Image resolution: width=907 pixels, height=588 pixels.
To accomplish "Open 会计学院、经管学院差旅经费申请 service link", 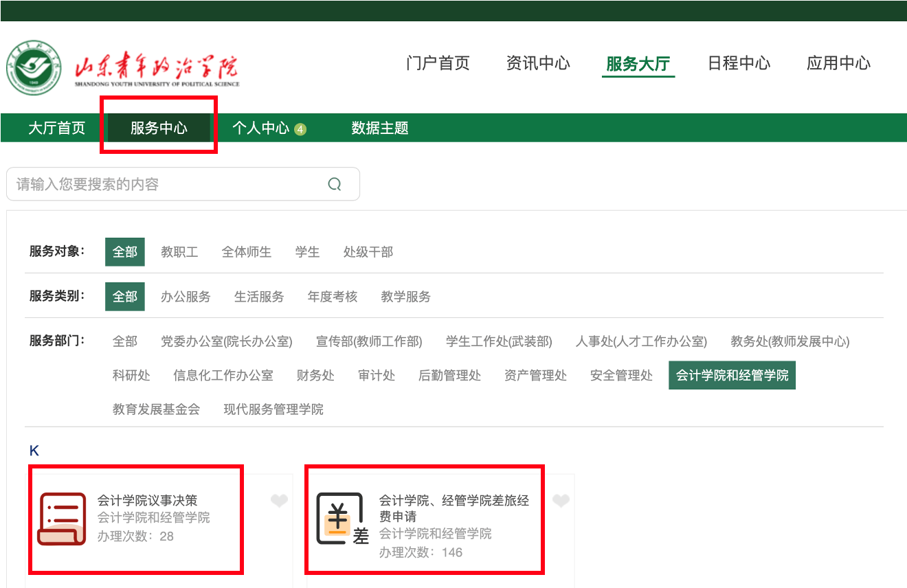I will 453,508.
